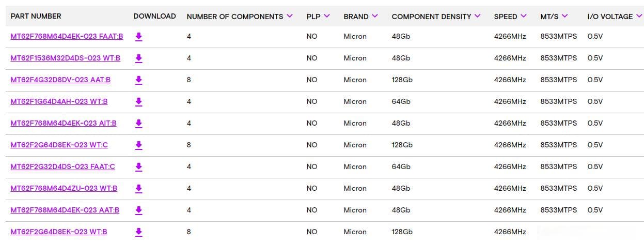Expand the Speed column filter
Screen dimensions: 644x243
pyautogui.click(x=524, y=16)
